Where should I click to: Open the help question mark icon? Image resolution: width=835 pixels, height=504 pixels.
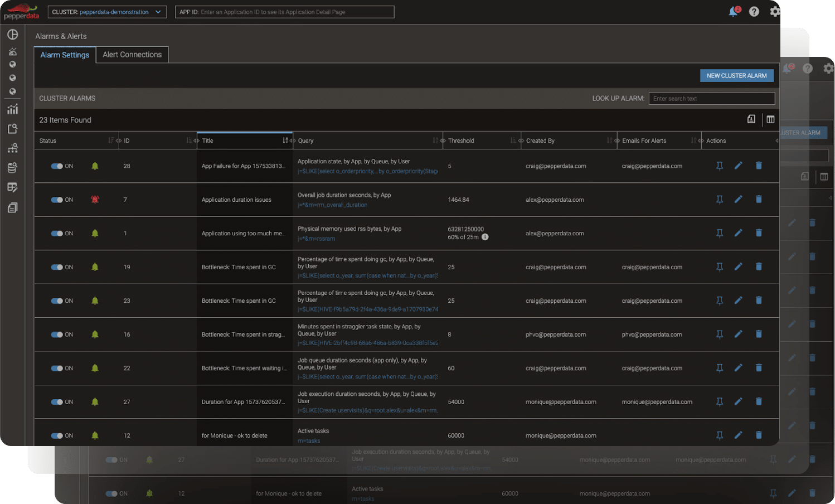coord(754,12)
